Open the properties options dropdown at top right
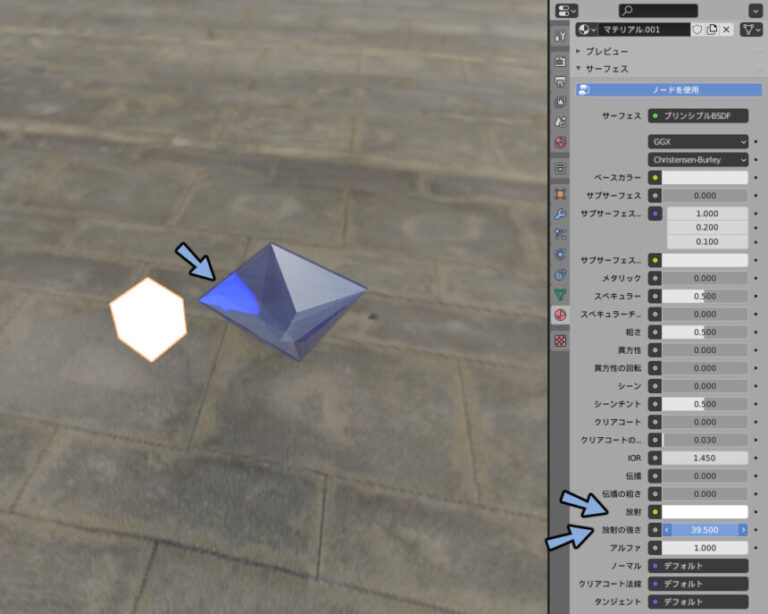Image resolution: width=768 pixels, height=614 pixels. 755,10
